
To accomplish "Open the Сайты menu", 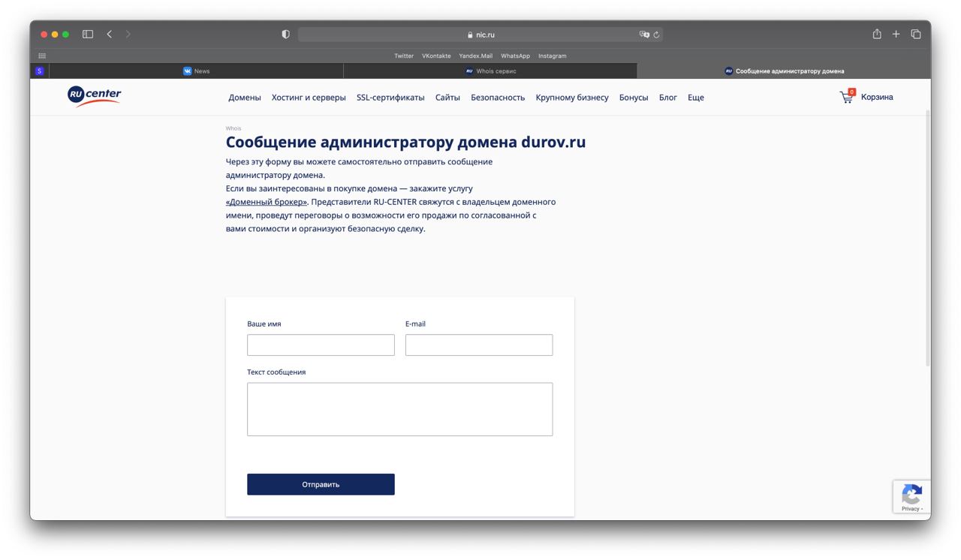I will coord(447,98).
